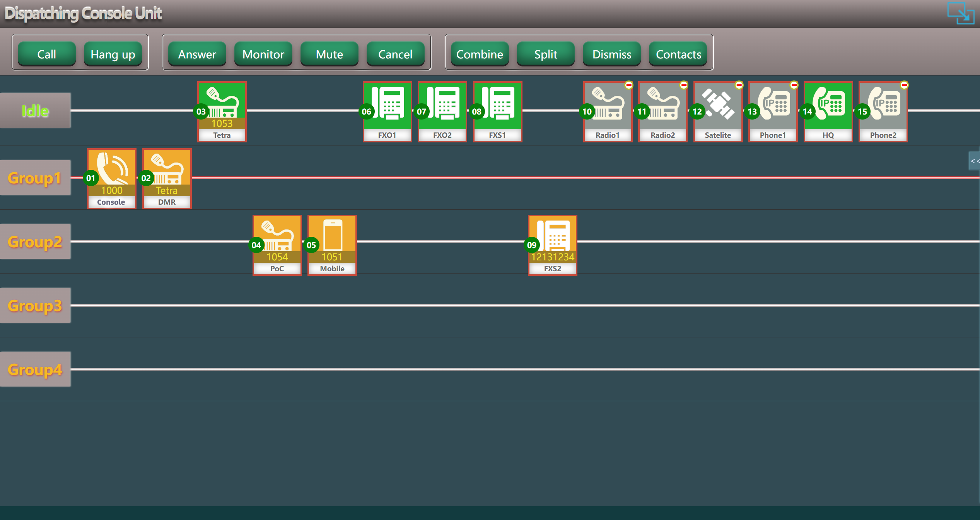Click the Combine button
Image resolution: width=980 pixels, height=520 pixels.
(480, 54)
